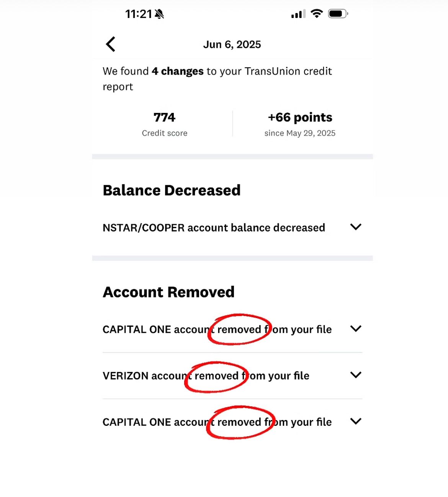This screenshot has width=448, height=497.
Task: Tap the Balance Decreased section heading
Action: [x=172, y=190]
